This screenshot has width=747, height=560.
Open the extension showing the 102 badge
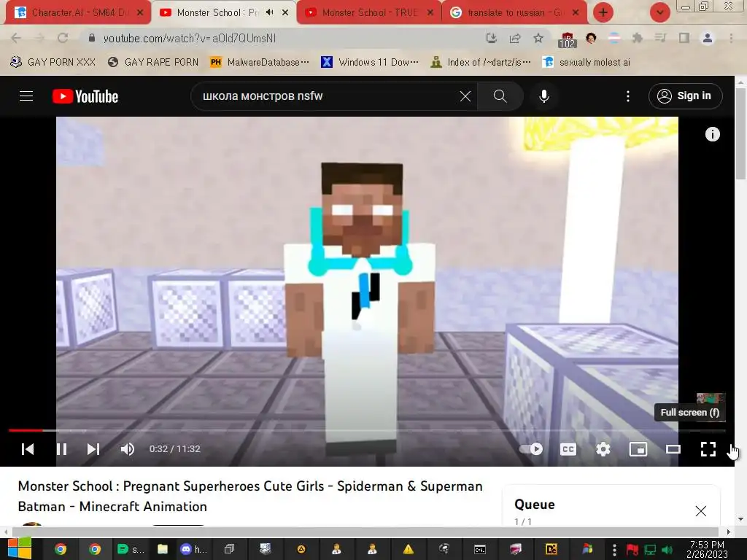point(567,40)
